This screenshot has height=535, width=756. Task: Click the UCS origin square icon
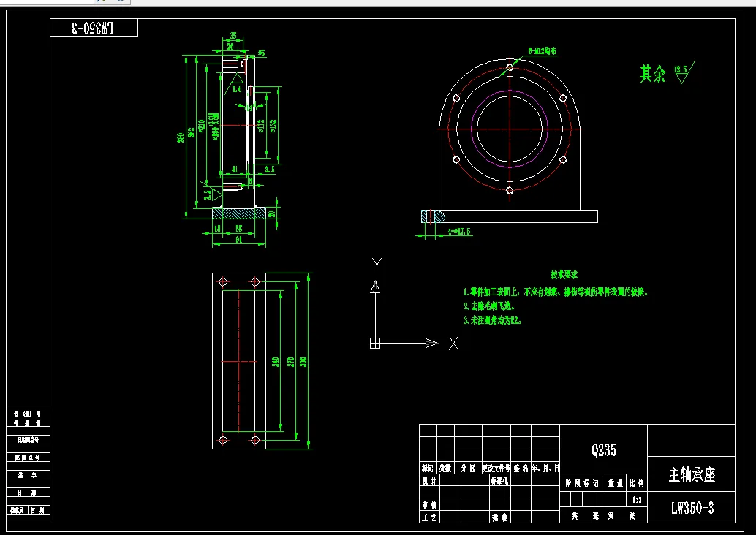coord(375,344)
